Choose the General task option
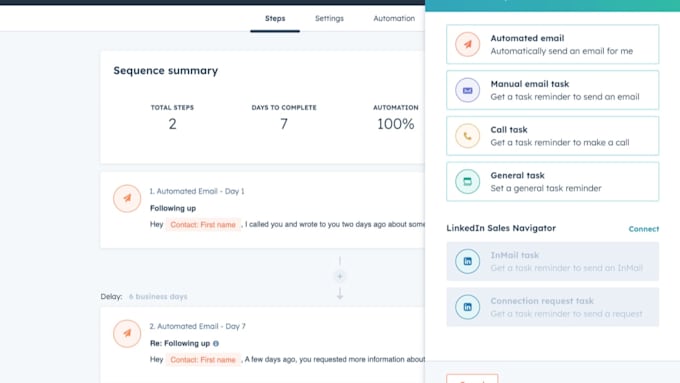 point(552,181)
